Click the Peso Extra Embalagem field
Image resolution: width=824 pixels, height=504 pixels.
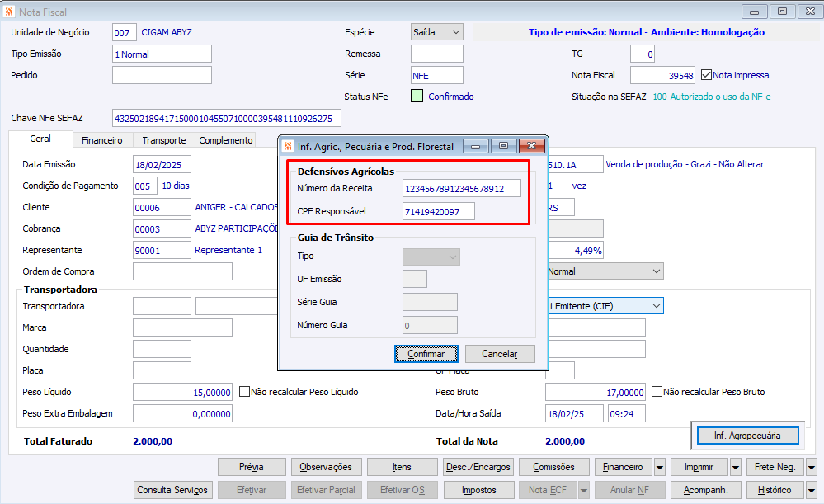(182, 413)
